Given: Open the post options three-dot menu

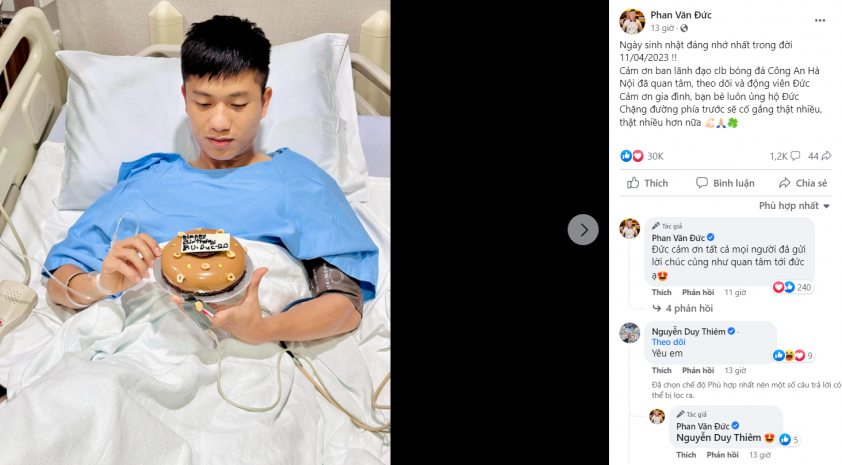Looking at the screenshot, I should pos(819,20).
